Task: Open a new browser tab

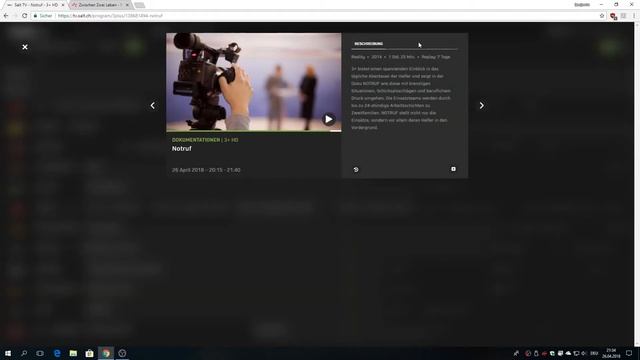Action: [x=139, y=5]
